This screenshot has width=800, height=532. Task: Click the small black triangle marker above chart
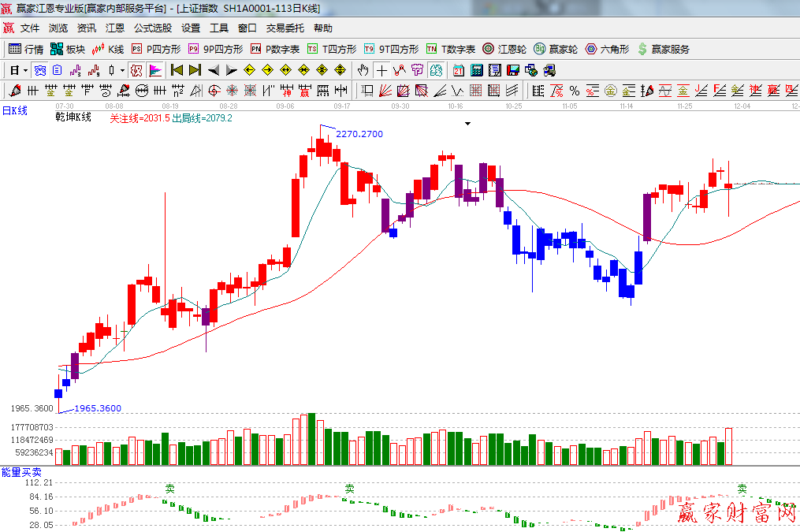467,124
